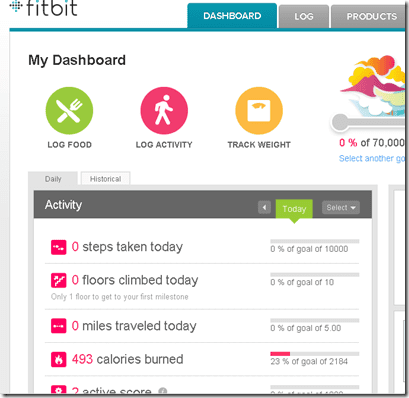Image resolution: width=409 pixels, height=398 pixels.
Task: Select the Track Weight scale icon
Action: [x=259, y=111]
